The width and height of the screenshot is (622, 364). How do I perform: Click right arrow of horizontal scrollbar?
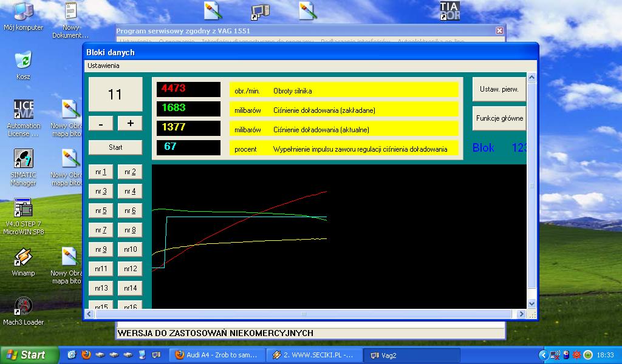pos(521,314)
